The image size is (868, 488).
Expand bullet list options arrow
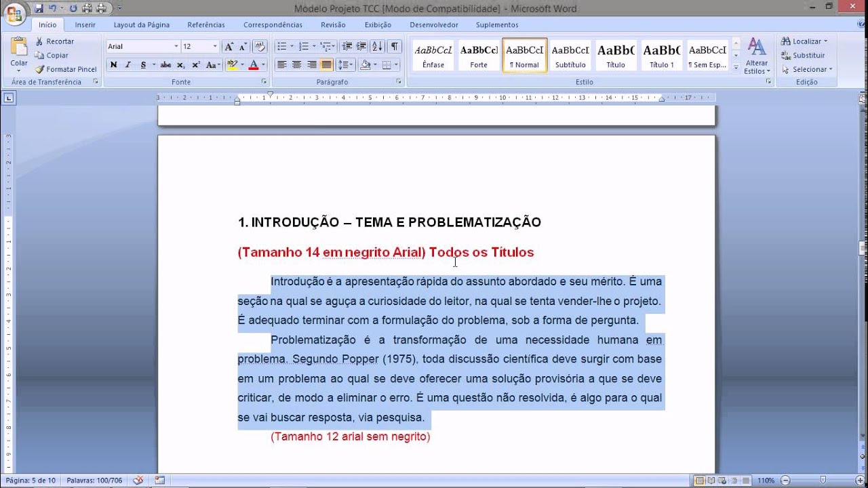click(292, 47)
